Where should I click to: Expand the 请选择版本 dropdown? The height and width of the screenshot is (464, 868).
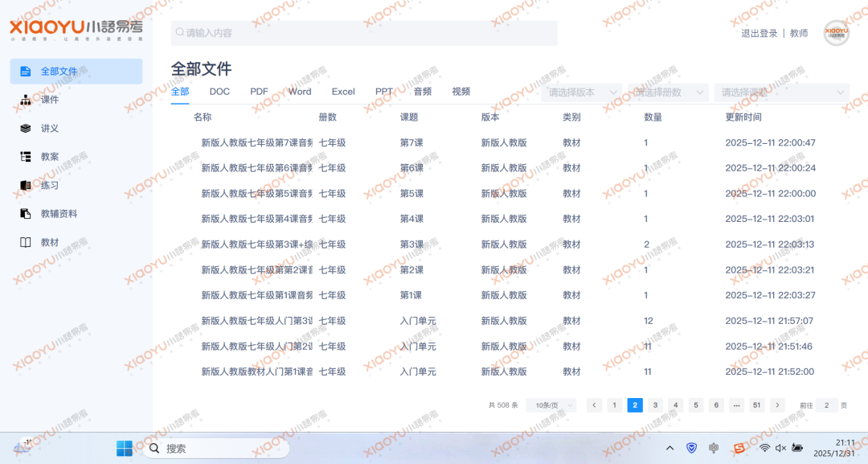pos(582,92)
